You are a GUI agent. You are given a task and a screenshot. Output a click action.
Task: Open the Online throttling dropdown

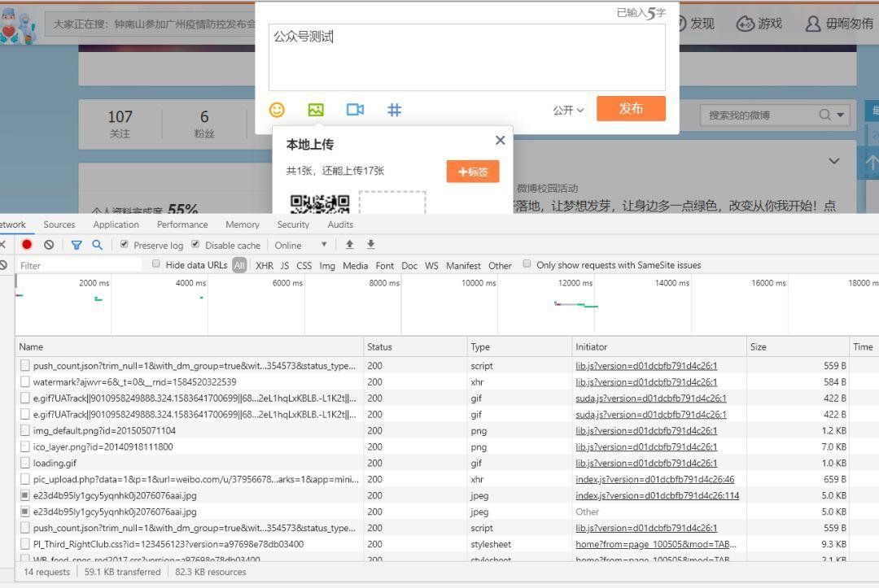click(301, 246)
